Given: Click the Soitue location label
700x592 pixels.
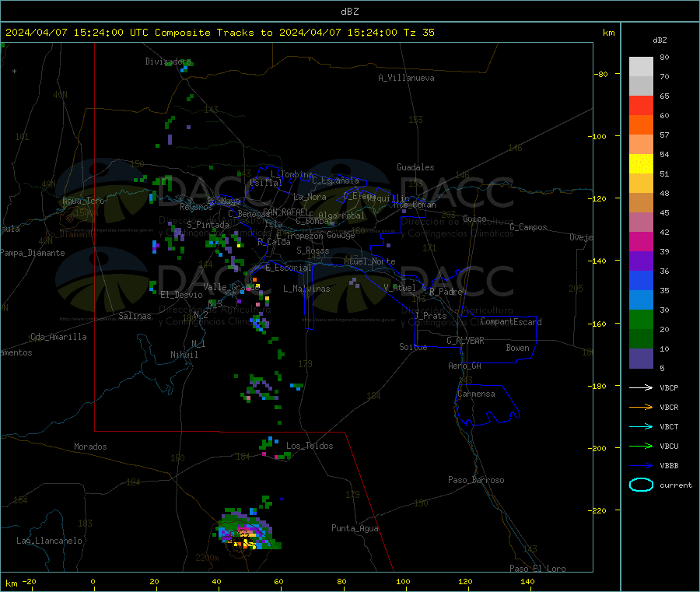Looking at the screenshot, I should pos(413,347).
